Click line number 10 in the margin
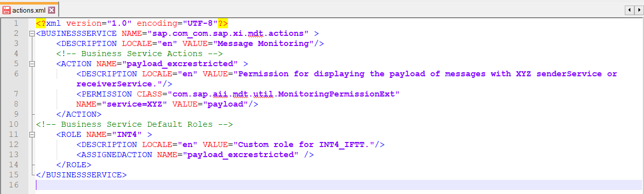This screenshot has height=194, width=644. (x=14, y=124)
